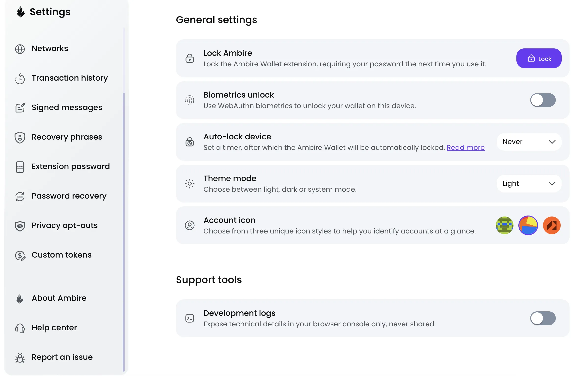Image resolution: width=588 pixels, height=376 pixels.
Task: Click the Ambire flame logo beside Settings
Action: pyautogui.click(x=21, y=12)
